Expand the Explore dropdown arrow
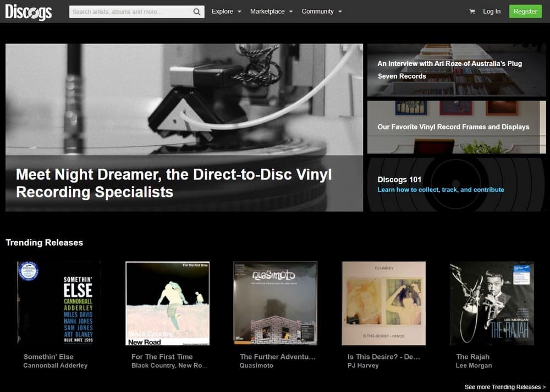Image resolution: width=550 pixels, height=392 pixels. click(x=240, y=12)
